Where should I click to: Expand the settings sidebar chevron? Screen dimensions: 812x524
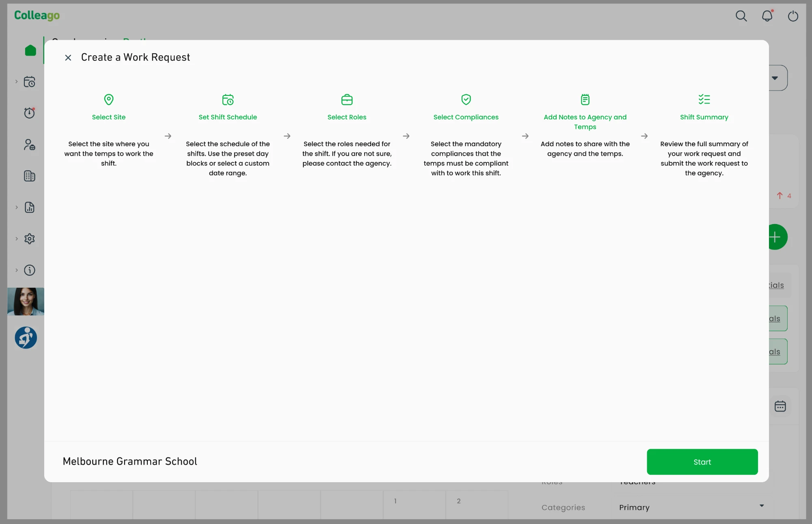[17, 239]
